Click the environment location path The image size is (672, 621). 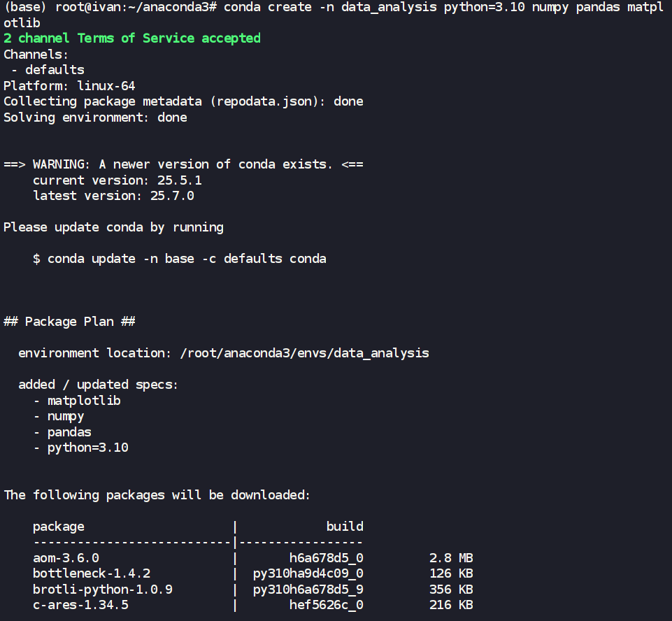[304, 353]
